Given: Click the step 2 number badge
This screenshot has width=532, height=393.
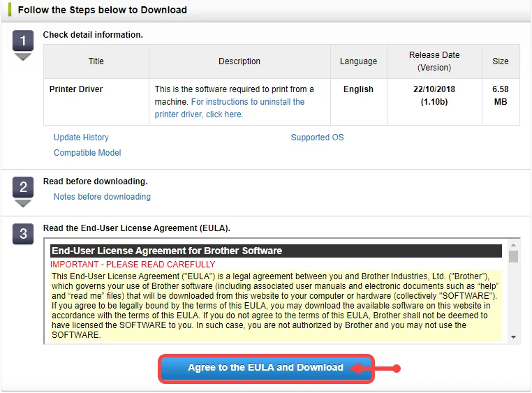Looking at the screenshot, I should click(23, 187).
